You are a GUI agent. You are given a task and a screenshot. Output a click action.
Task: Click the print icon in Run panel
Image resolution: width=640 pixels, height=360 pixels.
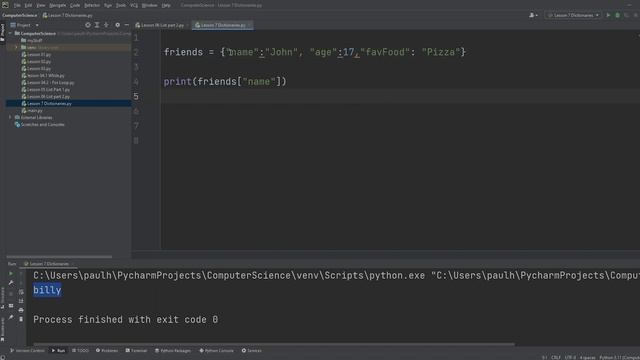pos(21,310)
